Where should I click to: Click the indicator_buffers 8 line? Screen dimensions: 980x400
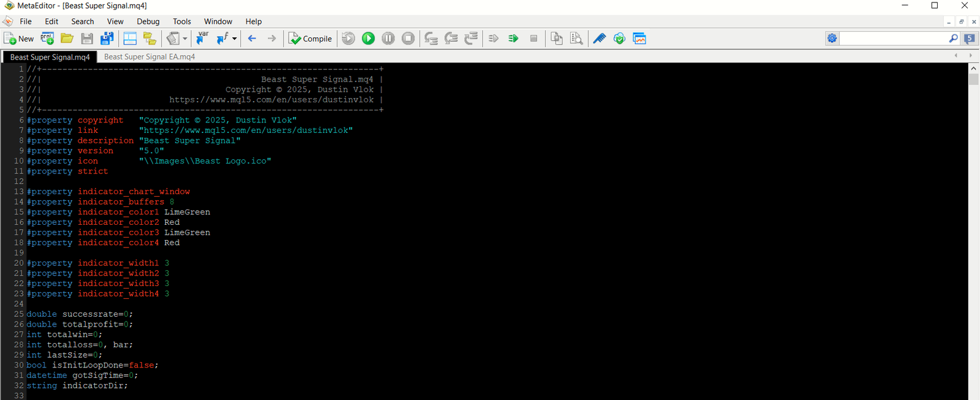(100, 202)
